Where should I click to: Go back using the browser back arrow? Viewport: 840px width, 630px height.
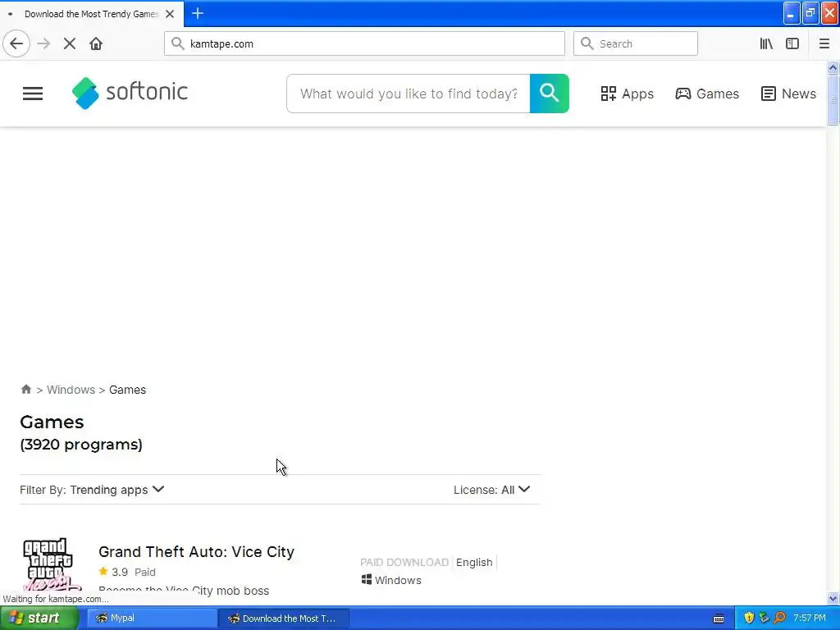pos(16,43)
